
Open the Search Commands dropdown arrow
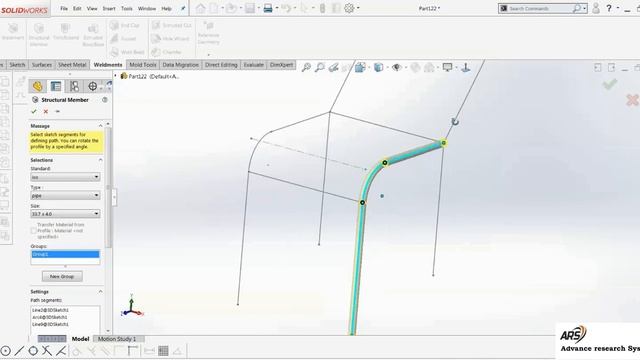585,8
